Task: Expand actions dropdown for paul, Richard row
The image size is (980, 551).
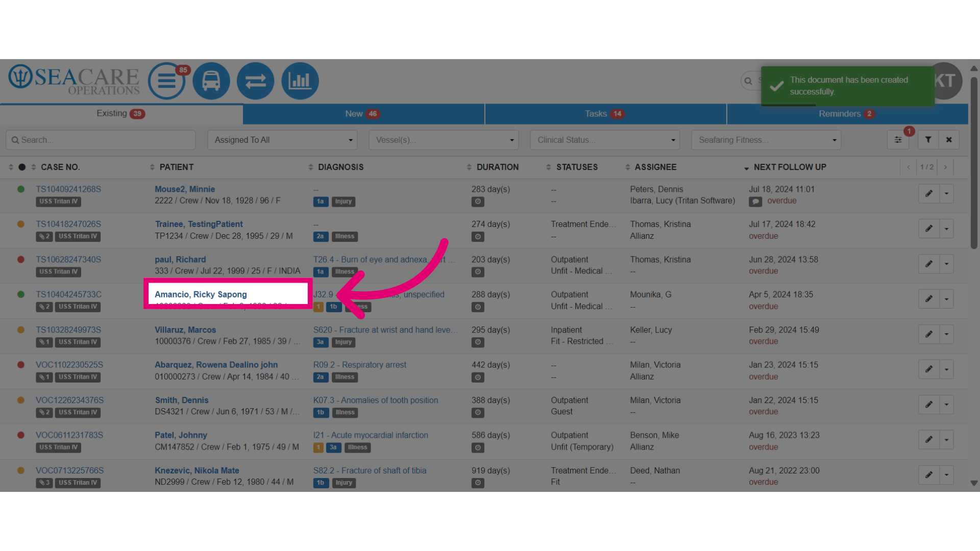Action: (947, 264)
